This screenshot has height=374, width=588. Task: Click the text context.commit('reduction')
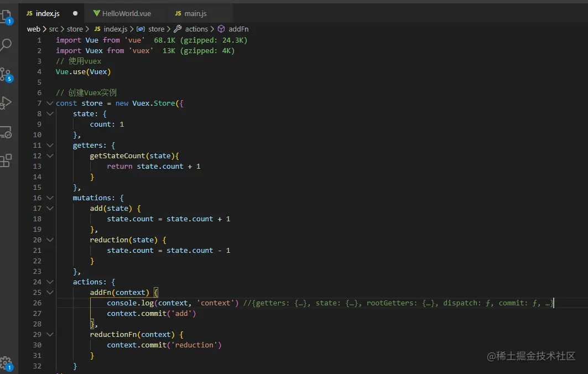pos(164,345)
